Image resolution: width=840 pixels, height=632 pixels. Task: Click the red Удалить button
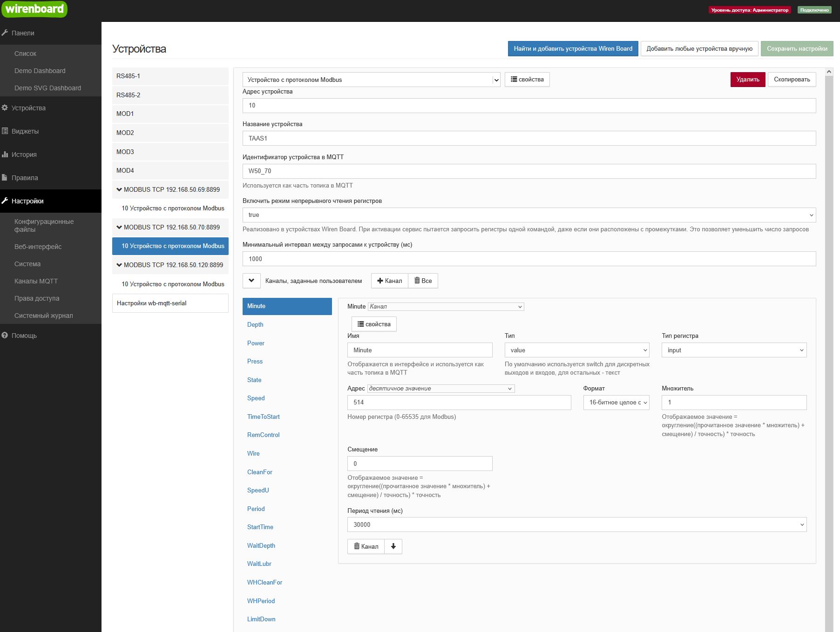click(x=747, y=80)
